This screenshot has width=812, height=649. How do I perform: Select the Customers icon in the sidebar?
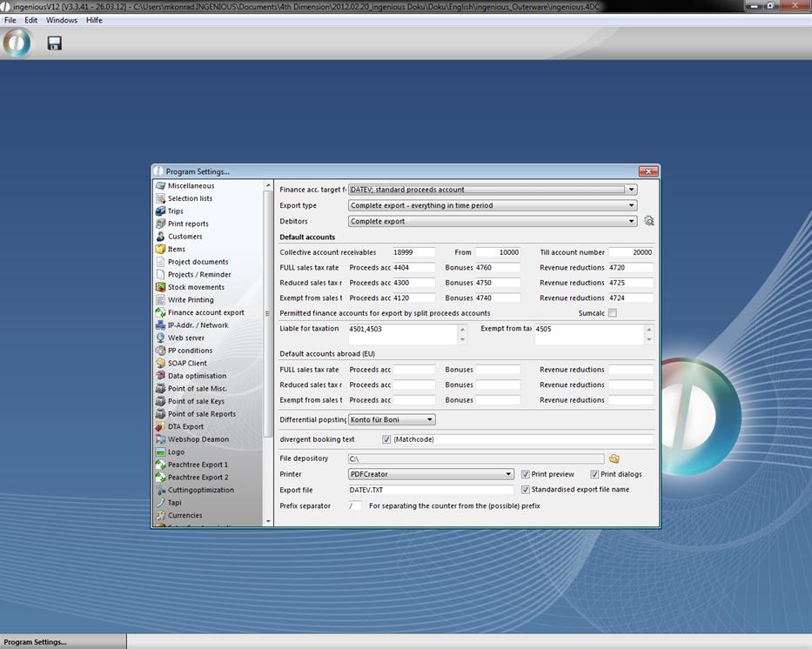coord(160,237)
